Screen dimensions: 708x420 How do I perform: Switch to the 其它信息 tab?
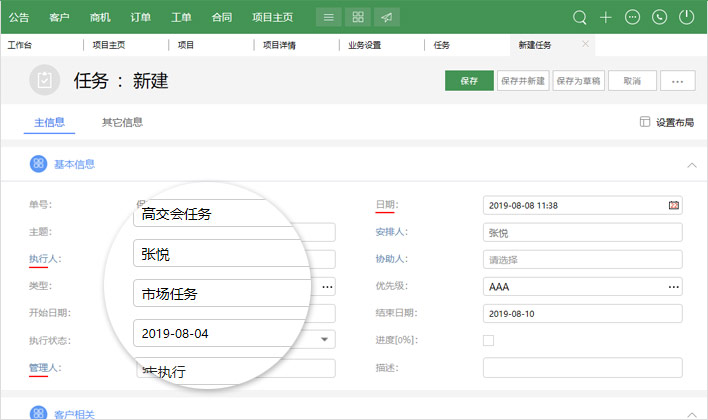[122, 123]
